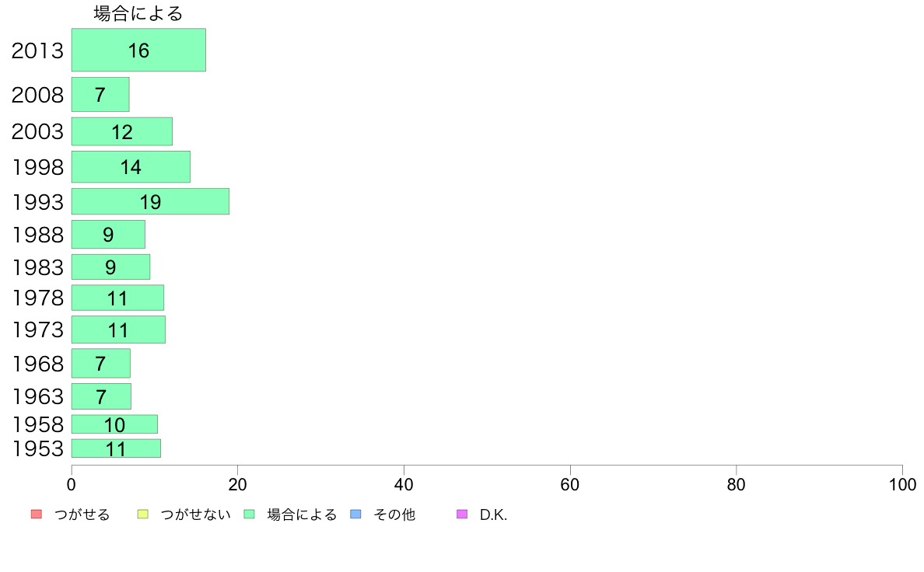Click the 40 tick label on x-axis
This screenshot has height=572, width=924.
(x=404, y=485)
